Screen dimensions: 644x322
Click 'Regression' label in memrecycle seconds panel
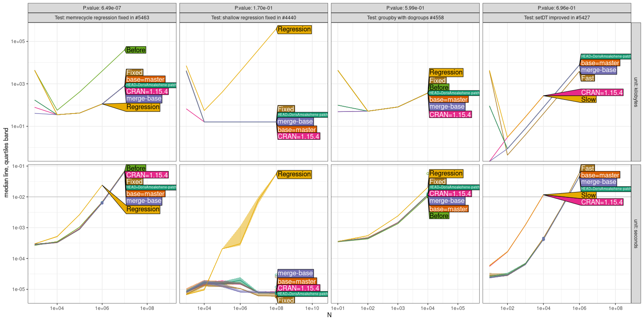(143, 209)
